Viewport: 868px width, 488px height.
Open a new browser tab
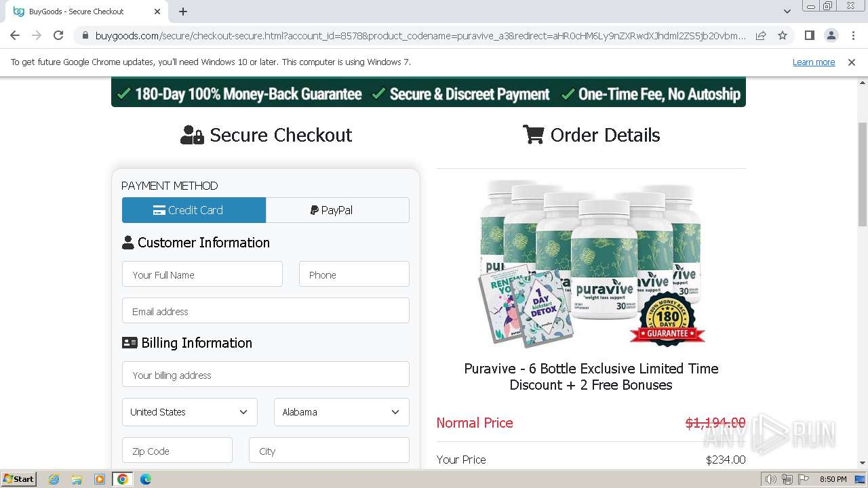[x=183, y=12]
